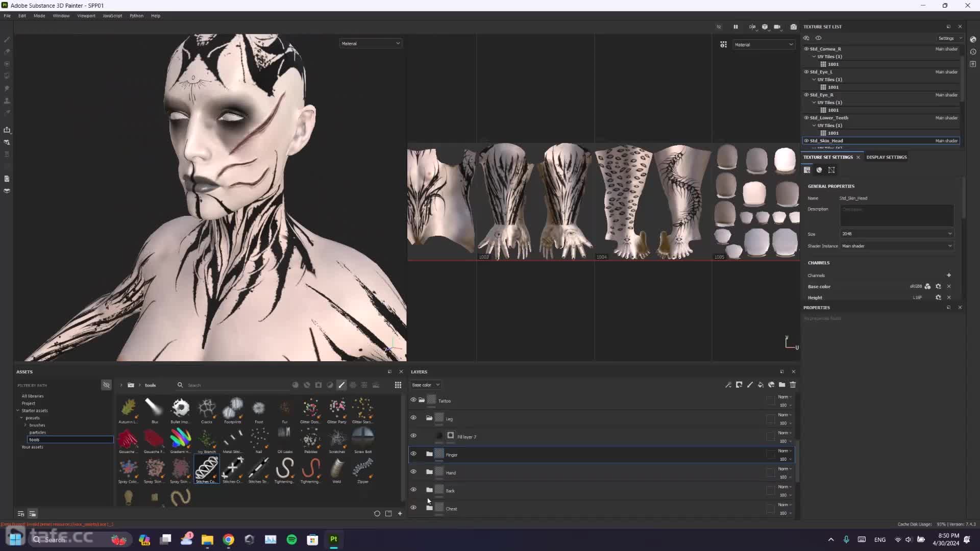Hide the Finger layer folder

(x=413, y=454)
